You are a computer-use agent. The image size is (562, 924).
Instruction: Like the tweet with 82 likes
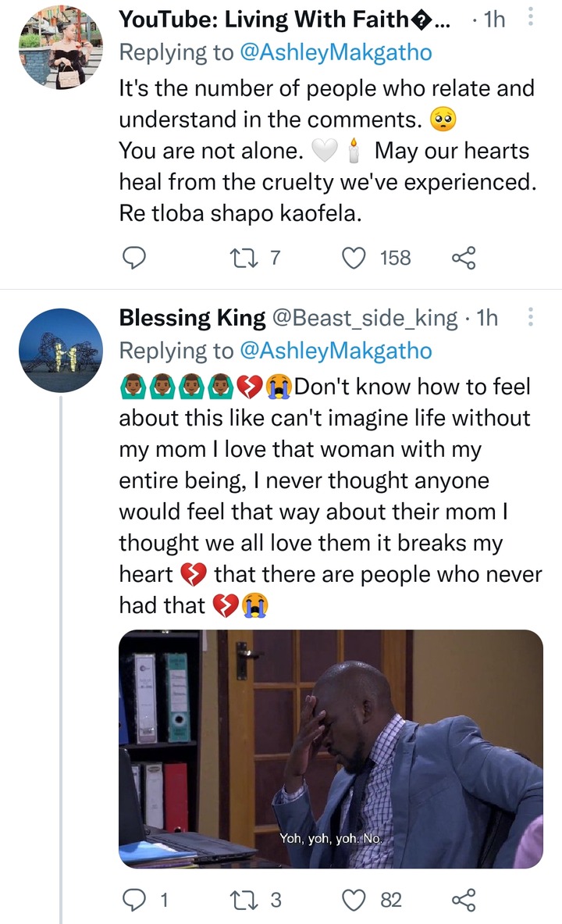[x=354, y=900]
